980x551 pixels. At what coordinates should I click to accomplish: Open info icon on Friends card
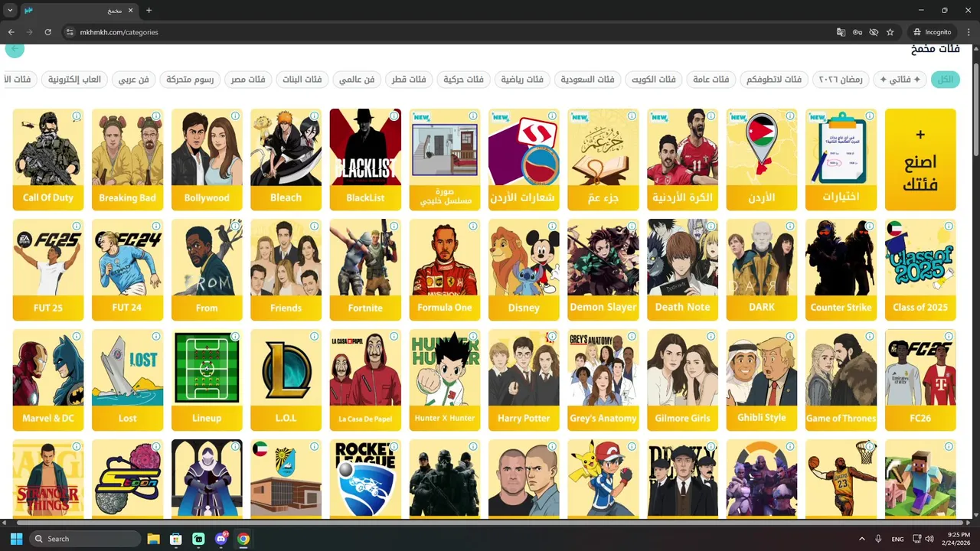tap(315, 227)
